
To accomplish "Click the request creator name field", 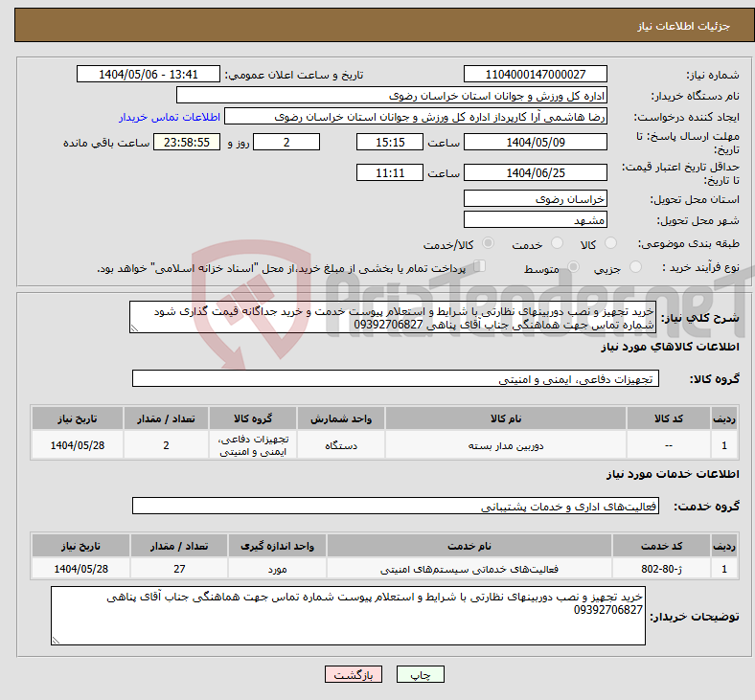I will click(x=416, y=117).
